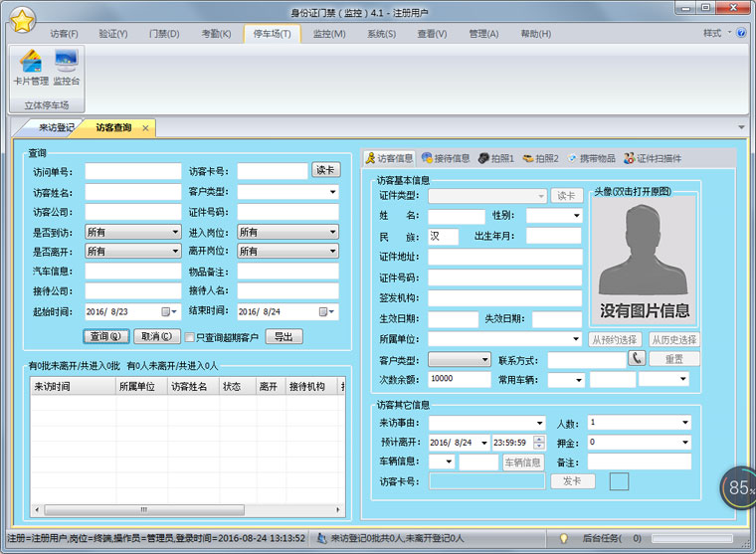The width and height of the screenshot is (756, 554).
Task: Click the 后台任务 progress bar
Action: click(692, 538)
